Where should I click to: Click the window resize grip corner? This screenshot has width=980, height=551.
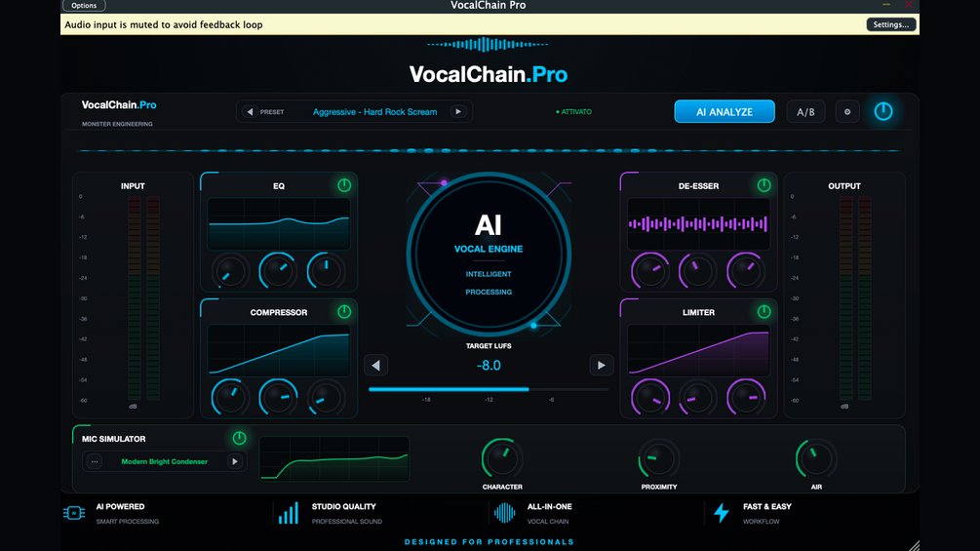click(914, 545)
